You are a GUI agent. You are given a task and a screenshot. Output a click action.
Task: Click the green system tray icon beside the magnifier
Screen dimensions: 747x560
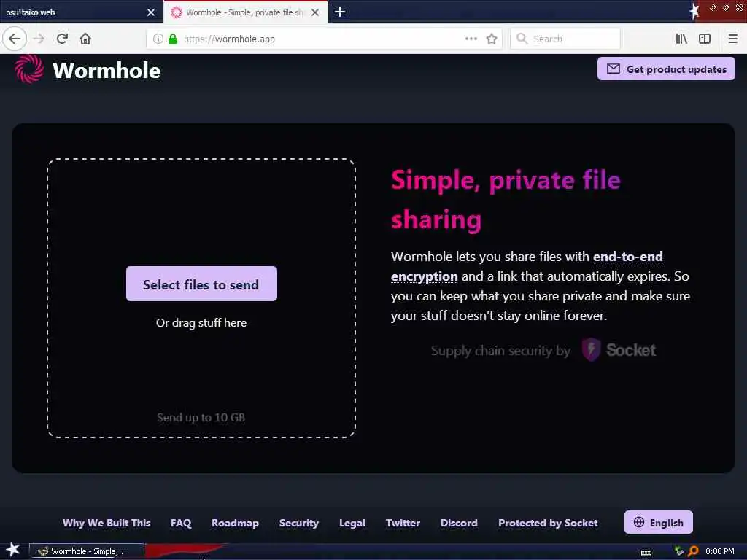[x=679, y=551]
